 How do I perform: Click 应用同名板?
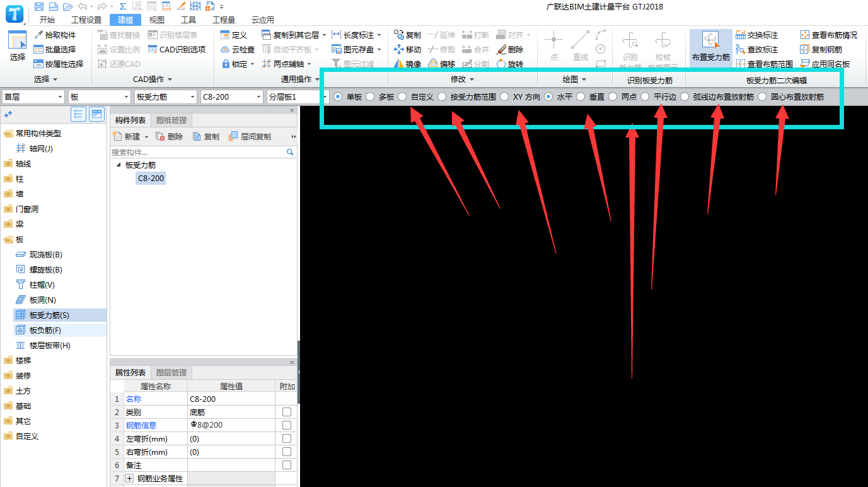825,64
